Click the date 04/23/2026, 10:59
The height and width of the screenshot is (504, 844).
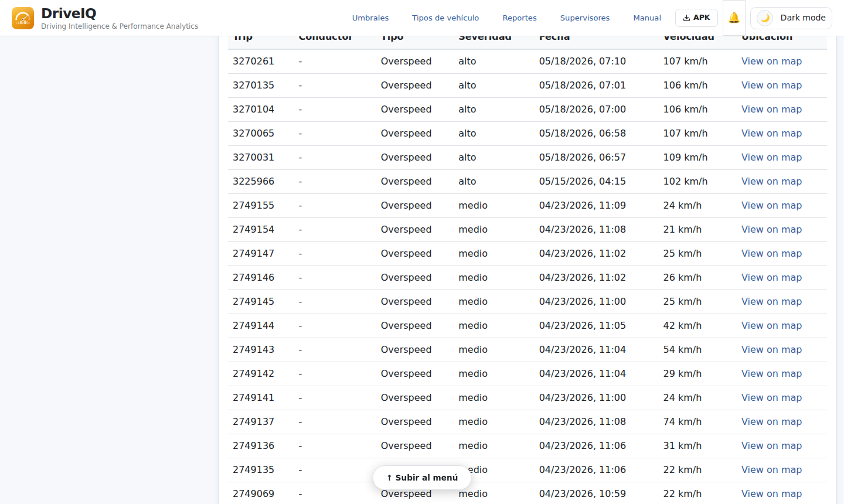click(583, 494)
